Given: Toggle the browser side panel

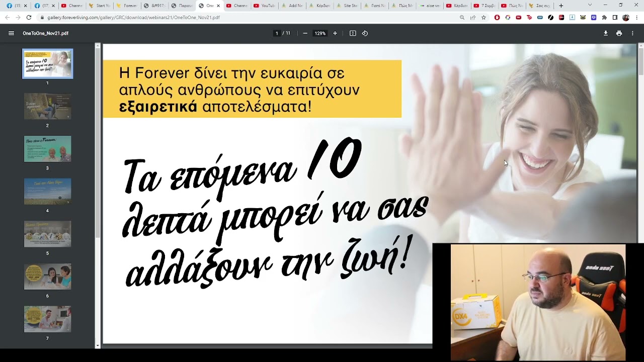Looking at the screenshot, I should tap(615, 18).
